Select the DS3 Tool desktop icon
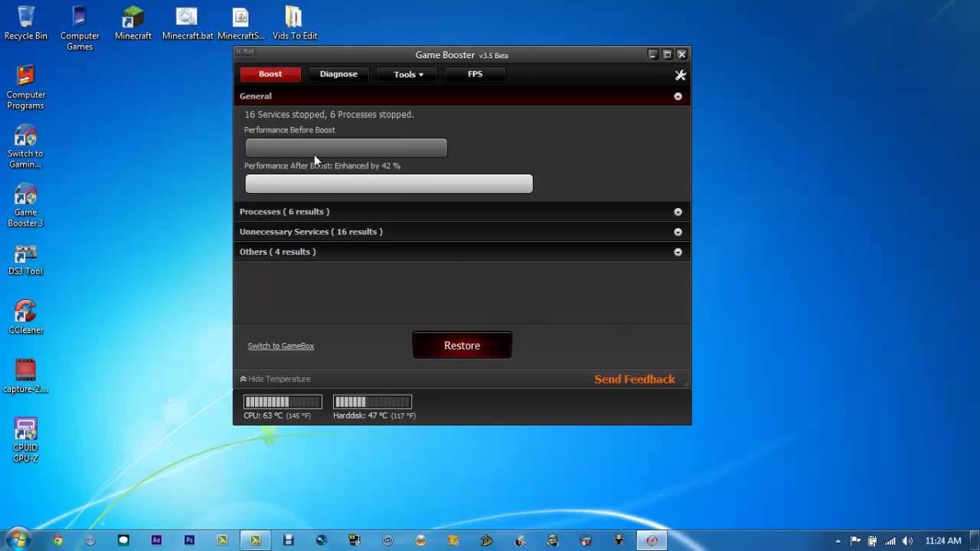Screen dimensions: 980x551 coord(25,259)
